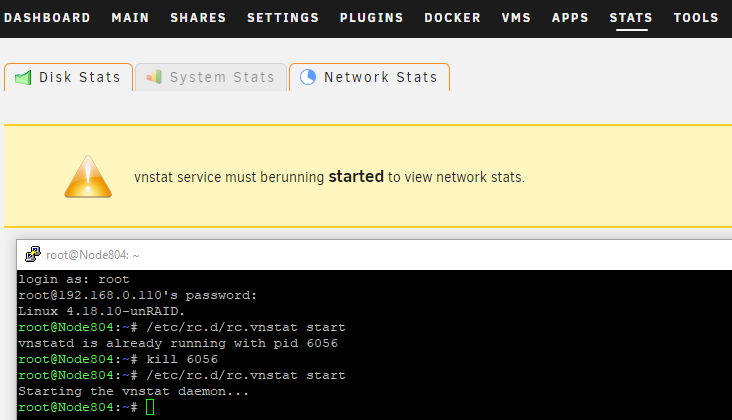The width and height of the screenshot is (732, 420).
Task: Click the 'root@Node804: ~' terminal title text
Action: pyautogui.click(x=92, y=255)
